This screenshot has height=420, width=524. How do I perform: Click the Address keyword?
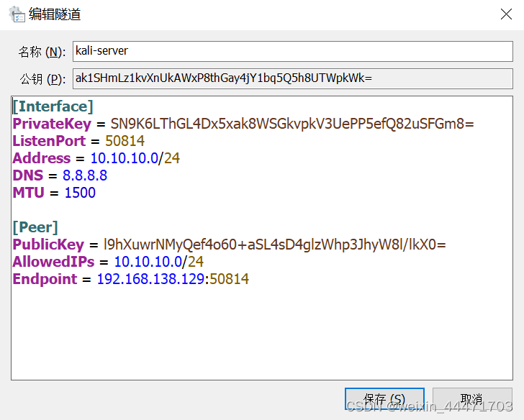click(x=42, y=158)
